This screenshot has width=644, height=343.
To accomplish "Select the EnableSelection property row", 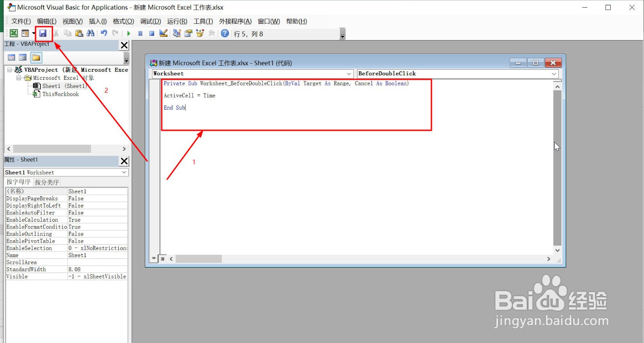I will point(66,248).
